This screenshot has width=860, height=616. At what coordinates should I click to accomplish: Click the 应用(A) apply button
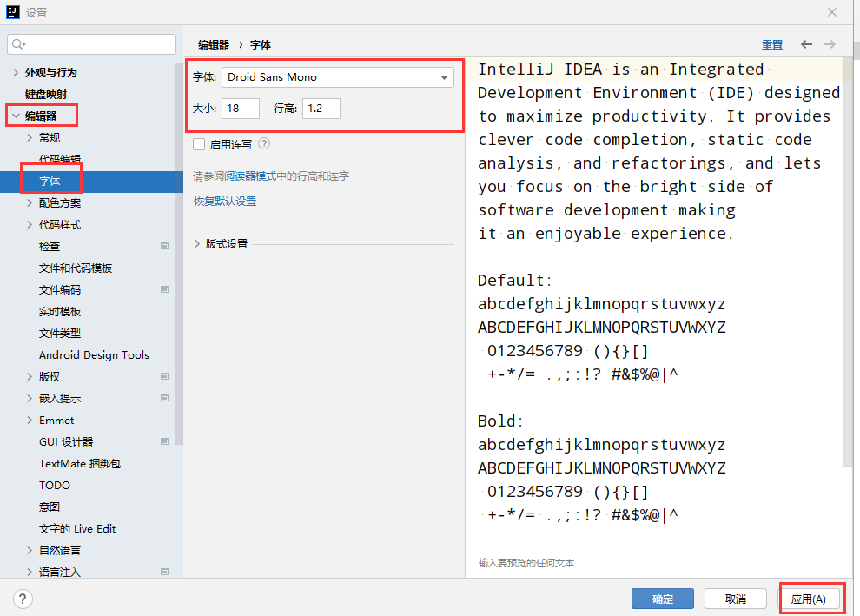tap(814, 599)
